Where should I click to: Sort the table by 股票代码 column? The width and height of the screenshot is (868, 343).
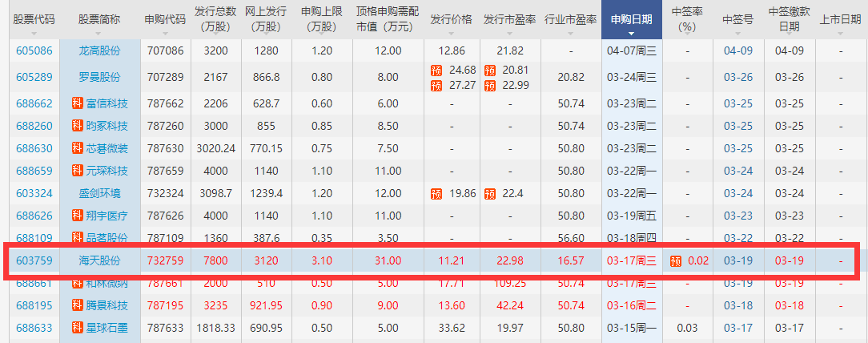pos(34,21)
